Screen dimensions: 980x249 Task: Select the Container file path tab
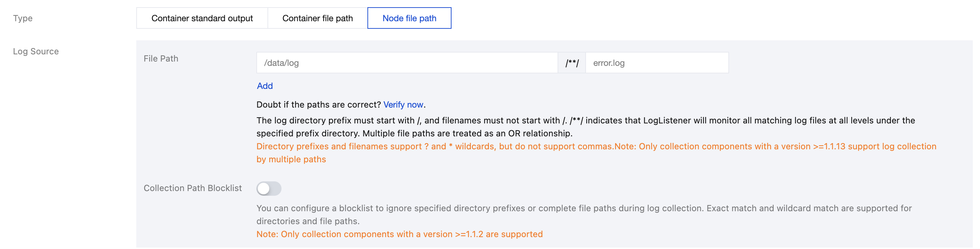[x=317, y=18]
